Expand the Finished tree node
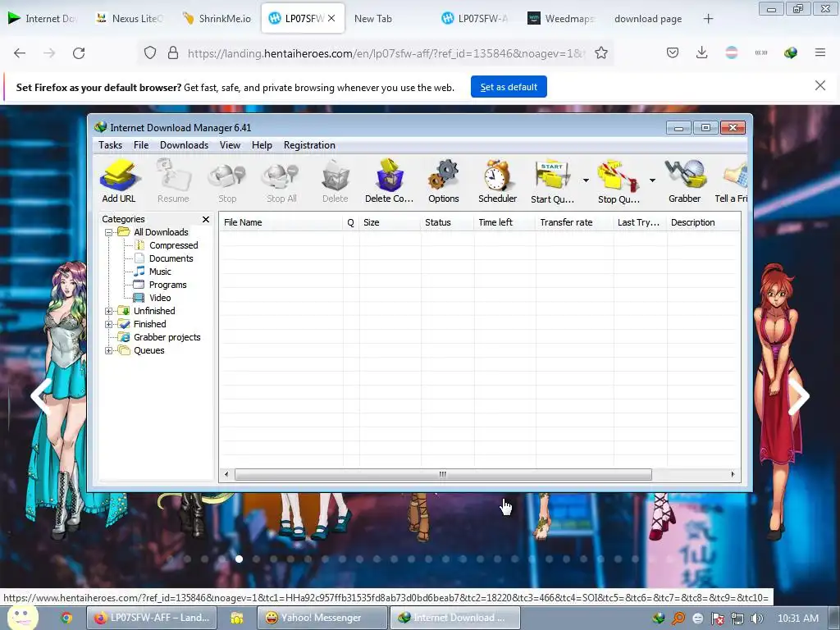This screenshot has width=840, height=630. (x=109, y=324)
